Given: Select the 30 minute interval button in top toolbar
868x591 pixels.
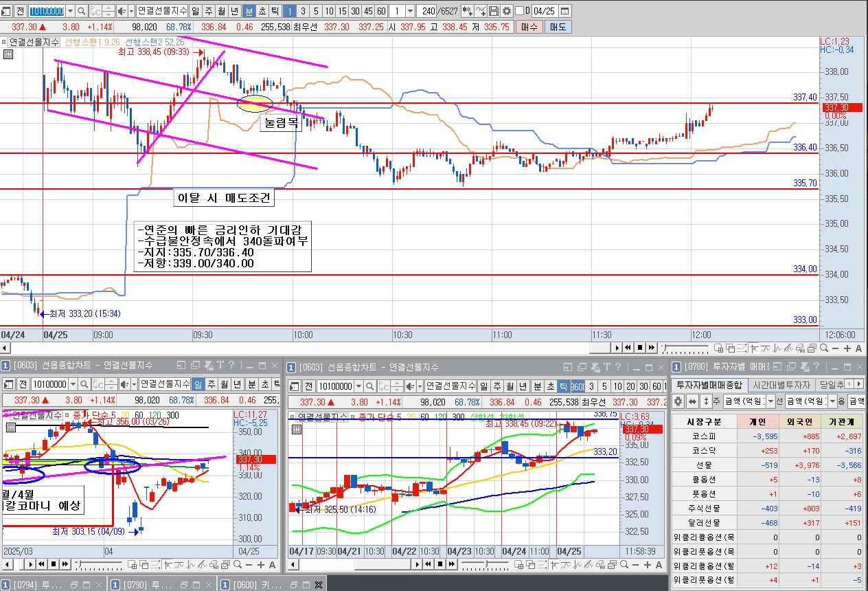Looking at the screenshot, I should click(355, 11).
